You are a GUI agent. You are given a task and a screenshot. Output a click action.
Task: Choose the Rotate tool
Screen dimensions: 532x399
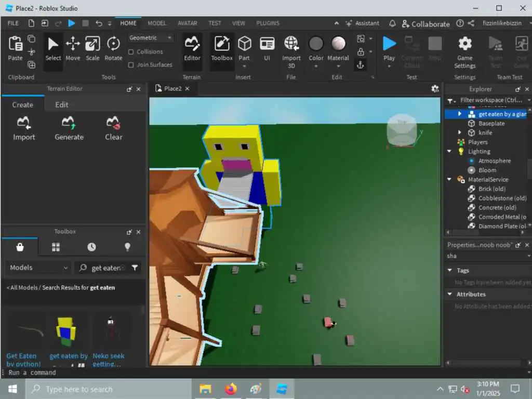coord(113,49)
